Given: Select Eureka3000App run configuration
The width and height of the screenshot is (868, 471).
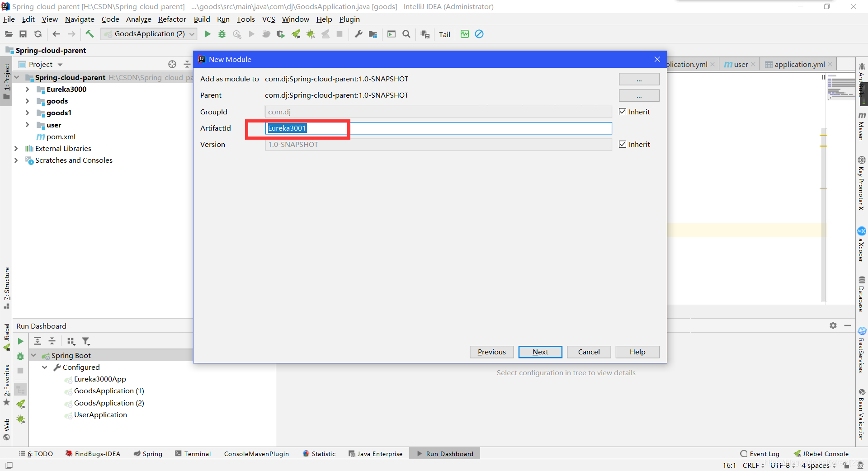Looking at the screenshot, I should coord(100,379).
